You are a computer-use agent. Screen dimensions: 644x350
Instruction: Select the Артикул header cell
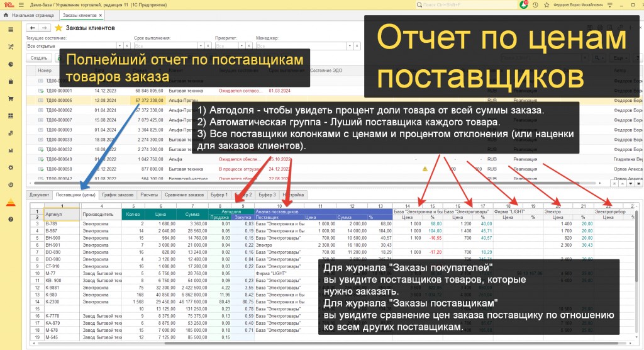coord(62,214)
